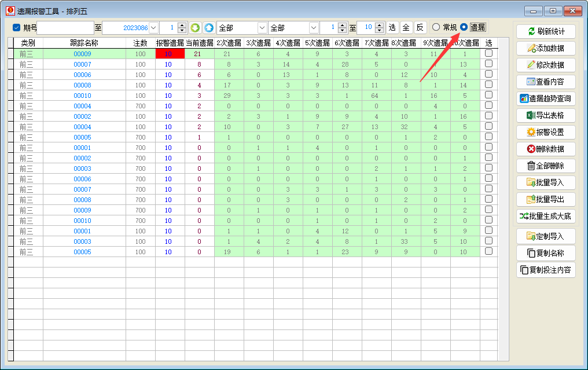This screenshot has height=370, width=588.
Task: Toggle the 期号 checkbox
Action: (16, 28)
